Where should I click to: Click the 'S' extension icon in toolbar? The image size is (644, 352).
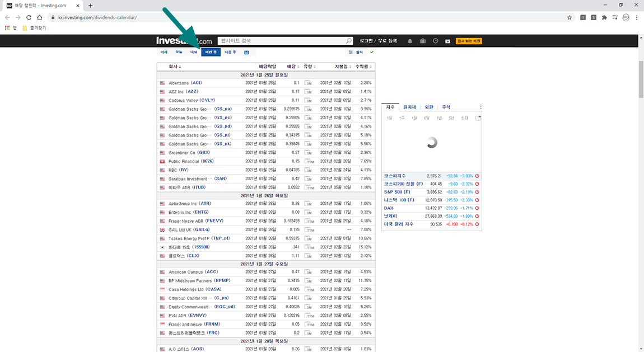(x=594, y=17)
